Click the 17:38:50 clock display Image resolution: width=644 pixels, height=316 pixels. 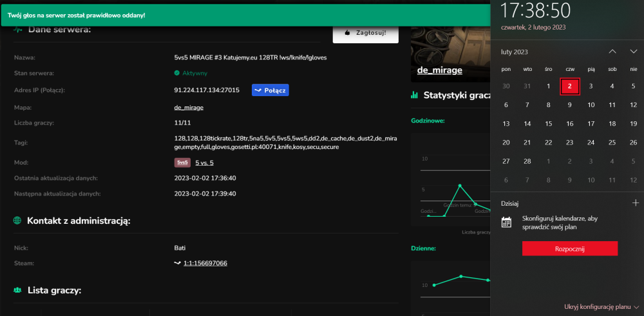pos(535,11)
